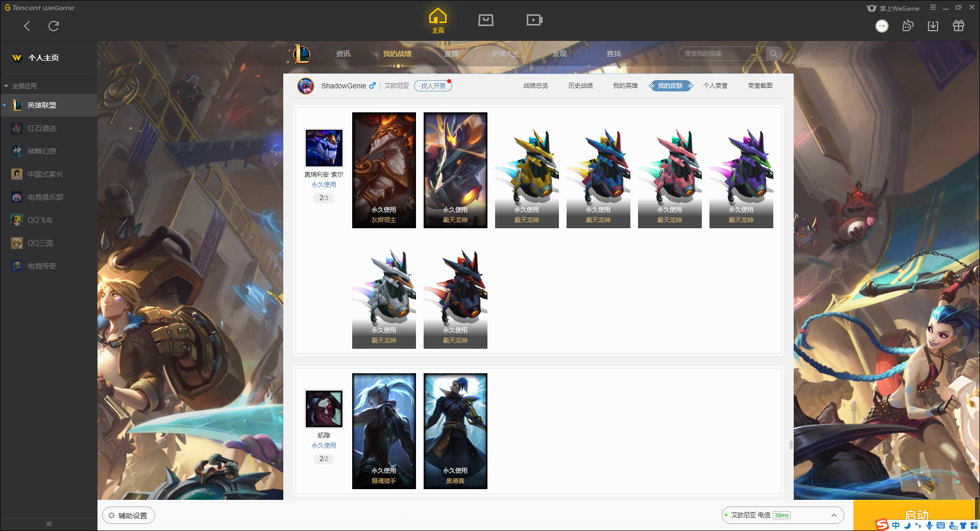980x531 pixels.
Task: Select 电竞俱乐部 in the sidebar
Action: coord(48,197)
